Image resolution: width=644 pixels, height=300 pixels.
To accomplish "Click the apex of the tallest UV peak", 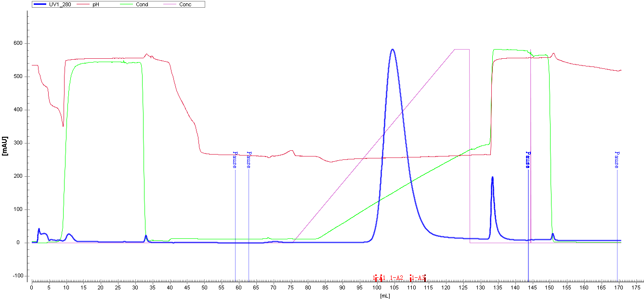I will (393, 49).
